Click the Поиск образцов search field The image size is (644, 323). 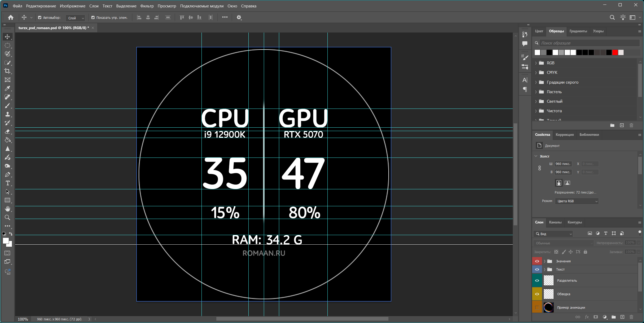589,43
